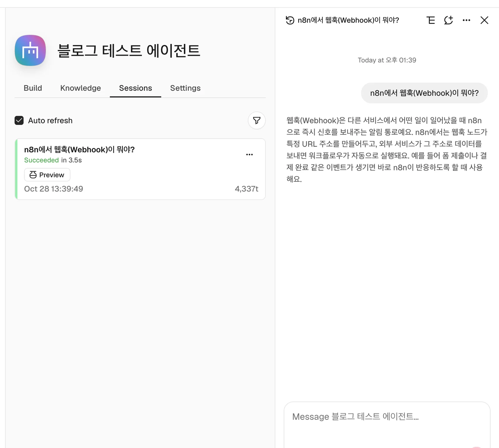The width and height of the screenshot is (499, 448).
Task: Click the agent avatar robot icon
Action: [x=30, y=50]
